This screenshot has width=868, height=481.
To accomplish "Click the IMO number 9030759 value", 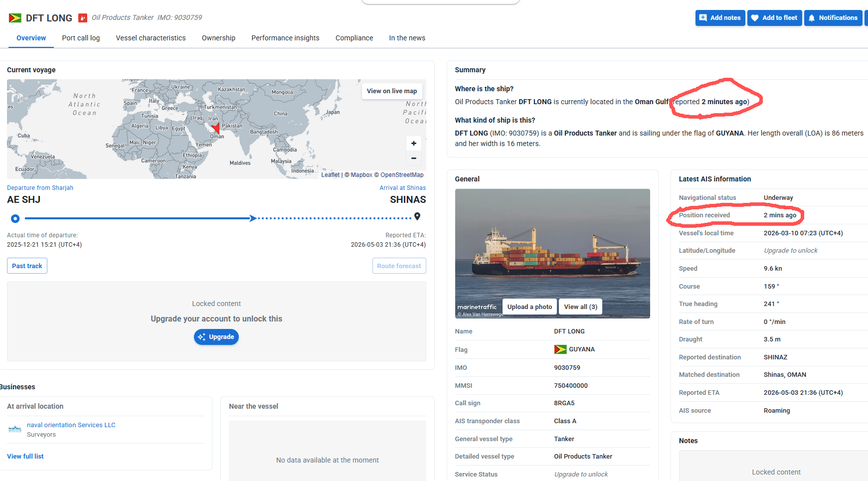I will [x=567, y=368].
